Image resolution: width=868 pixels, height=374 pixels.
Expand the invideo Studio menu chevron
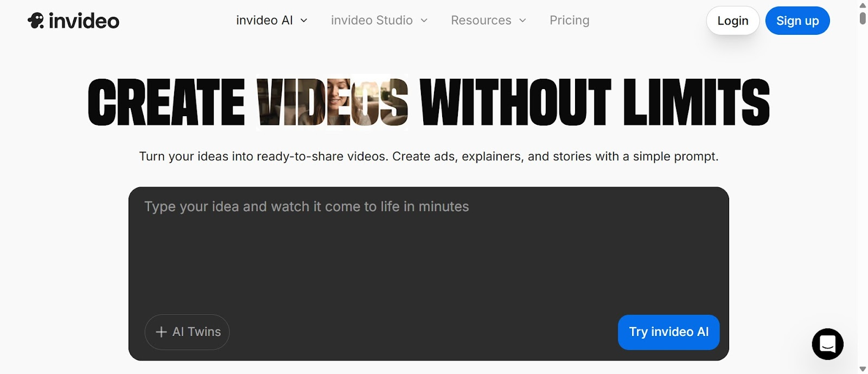(x=424, y=21)
